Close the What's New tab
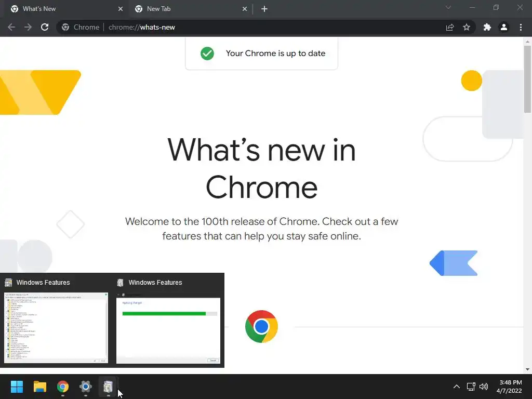 pos(121,9)
